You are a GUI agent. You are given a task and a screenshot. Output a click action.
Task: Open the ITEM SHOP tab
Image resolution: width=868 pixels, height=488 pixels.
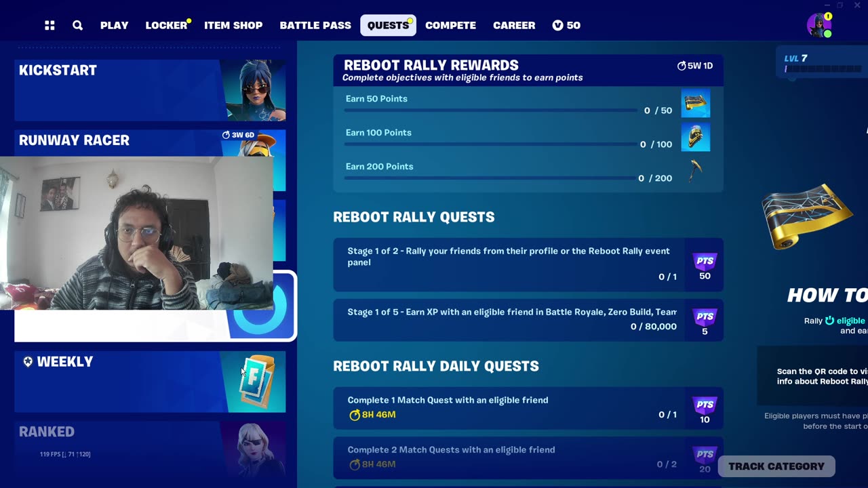click(x=233, y=25)
